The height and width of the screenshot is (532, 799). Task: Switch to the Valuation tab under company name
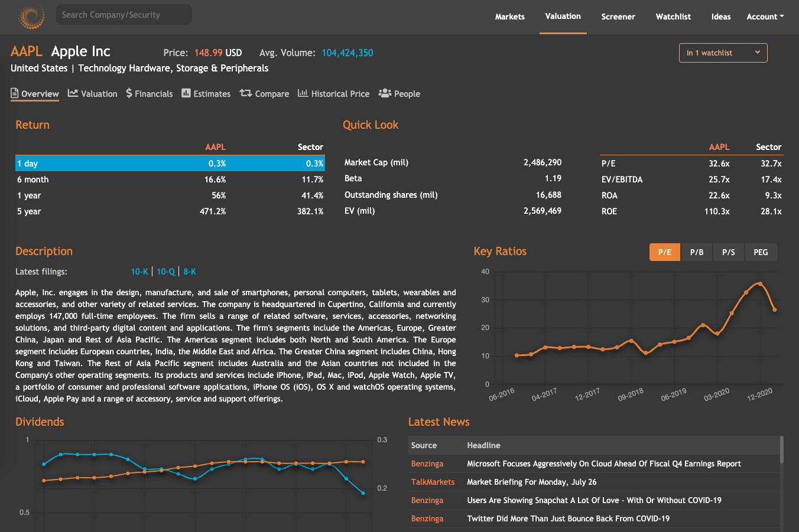pos(99,94)
